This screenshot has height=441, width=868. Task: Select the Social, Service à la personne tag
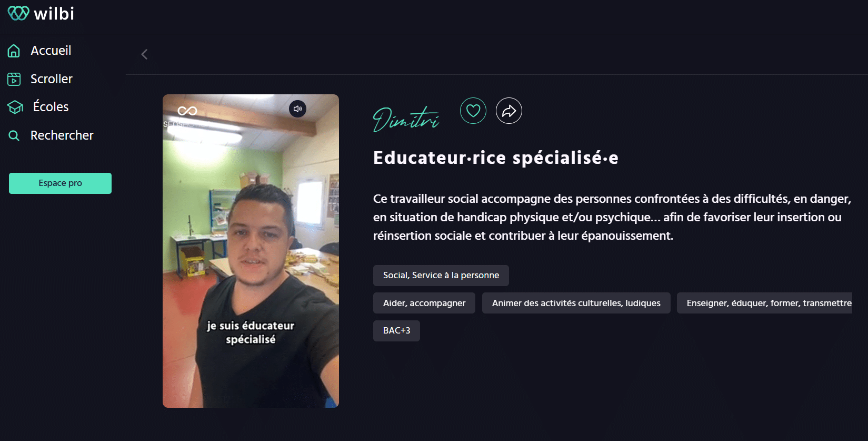click(441, 276)
